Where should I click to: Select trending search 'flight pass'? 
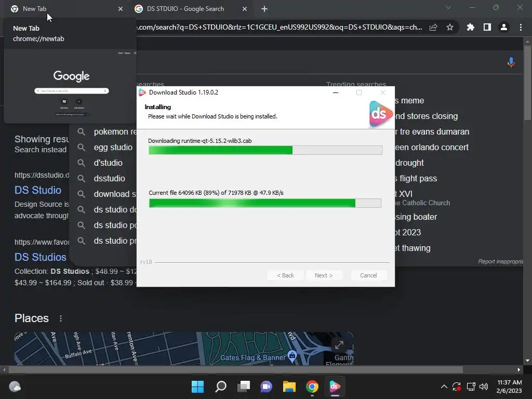point(416,179)
